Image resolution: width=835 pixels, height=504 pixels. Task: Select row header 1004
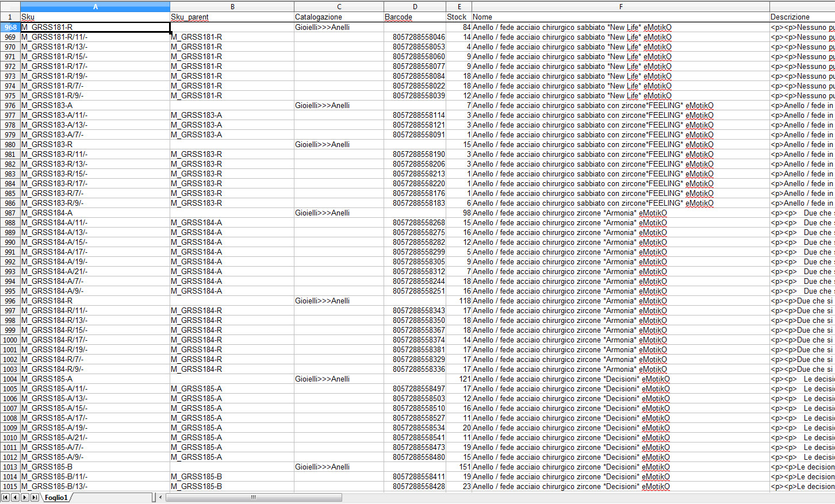tap(10, 379)
